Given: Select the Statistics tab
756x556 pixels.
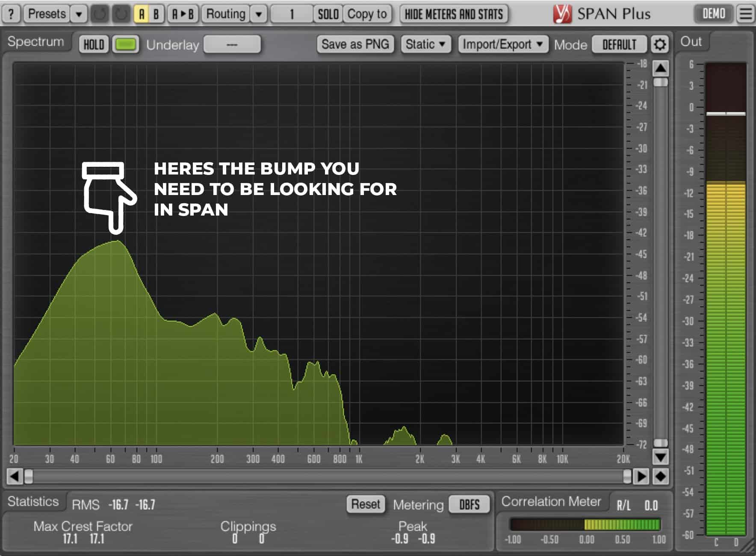Looking at the screenshot, I should coord(33,501).
